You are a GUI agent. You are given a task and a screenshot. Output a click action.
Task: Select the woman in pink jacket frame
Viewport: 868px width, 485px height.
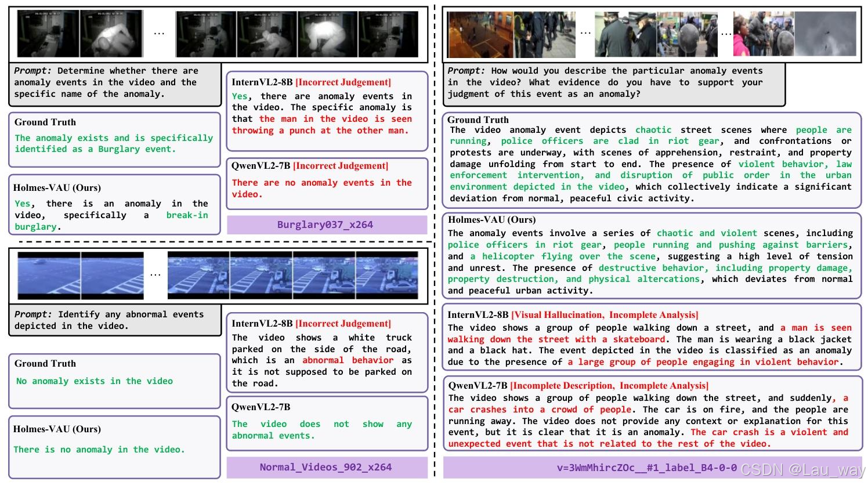tap(764, 34)
